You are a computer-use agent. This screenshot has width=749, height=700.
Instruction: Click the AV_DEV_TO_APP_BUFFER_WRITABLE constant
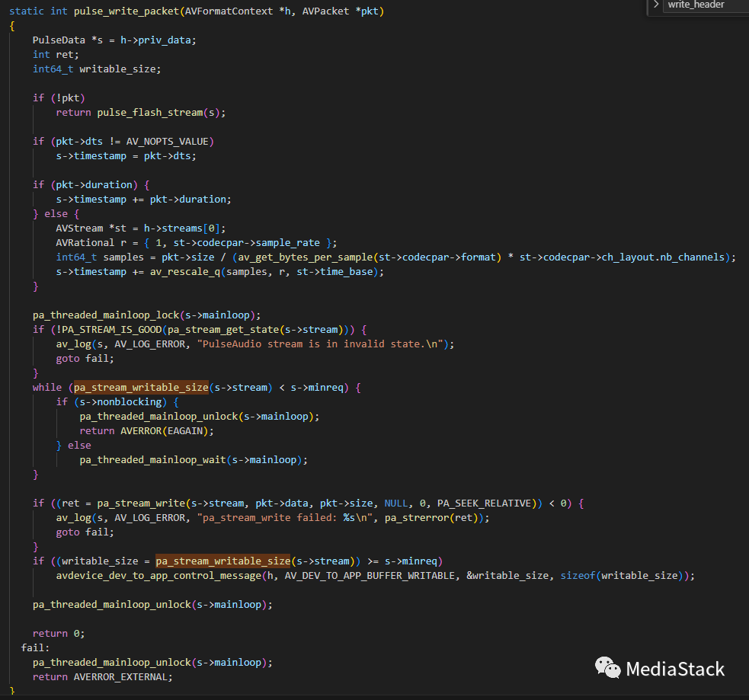(x=372, y=576)
